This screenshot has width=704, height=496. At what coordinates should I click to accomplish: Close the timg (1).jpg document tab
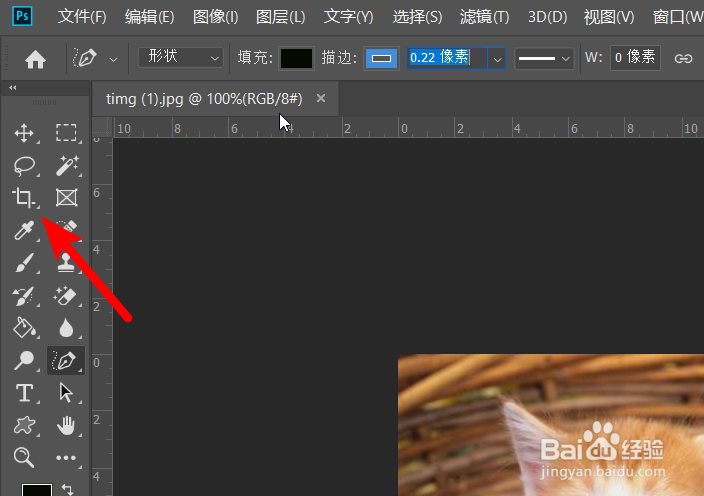point(321,98)
